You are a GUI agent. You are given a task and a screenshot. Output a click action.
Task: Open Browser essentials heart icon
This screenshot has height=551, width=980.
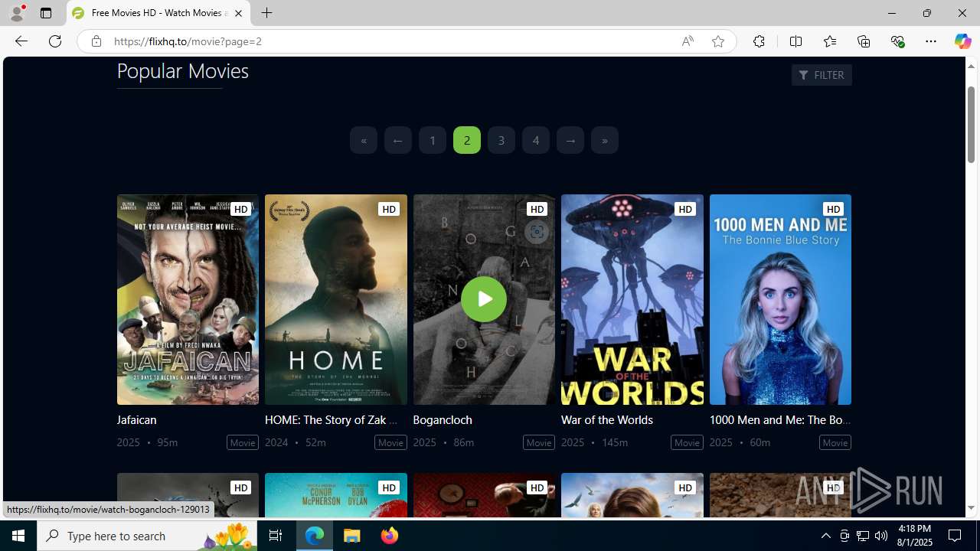point(897,41)
